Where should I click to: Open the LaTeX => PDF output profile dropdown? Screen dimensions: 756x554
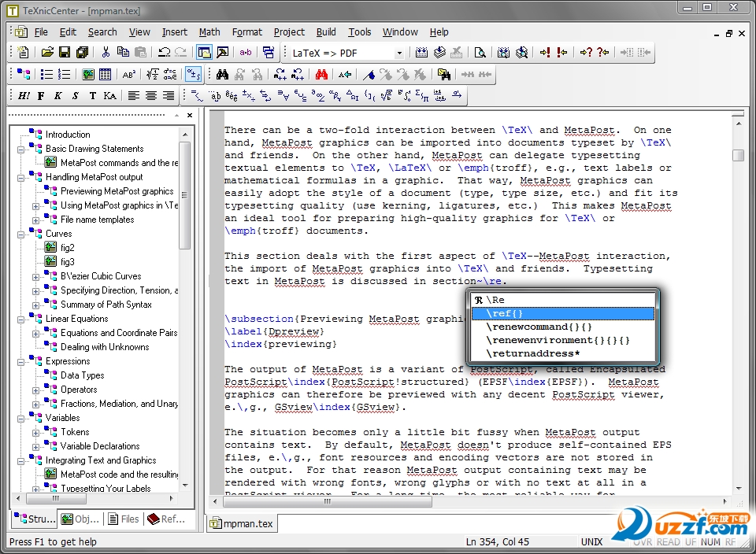tap(399, 53)
